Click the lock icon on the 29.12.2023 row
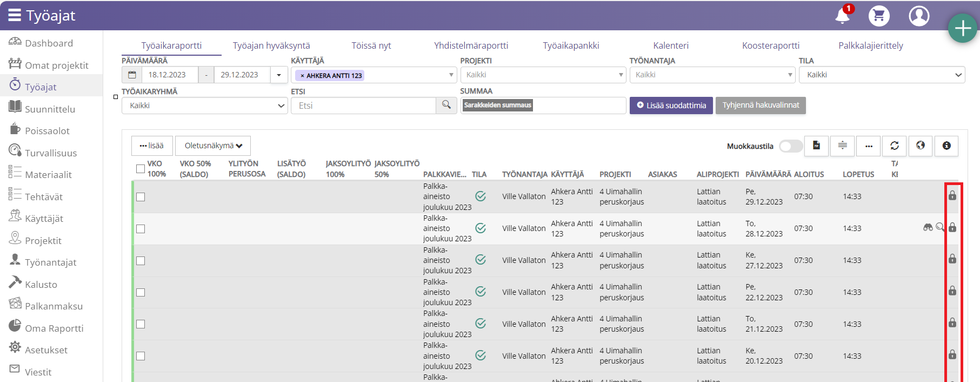Viewport: 980px width, 382px height. [x=952, y=195]
